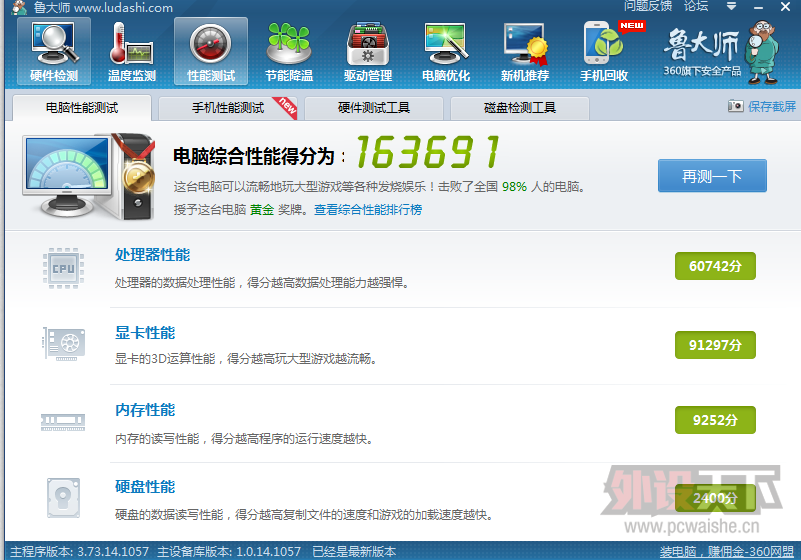This screenshot has width=801, height=560.
Task: Open the 论坛 forum link
Action: (x=696, y=6)
